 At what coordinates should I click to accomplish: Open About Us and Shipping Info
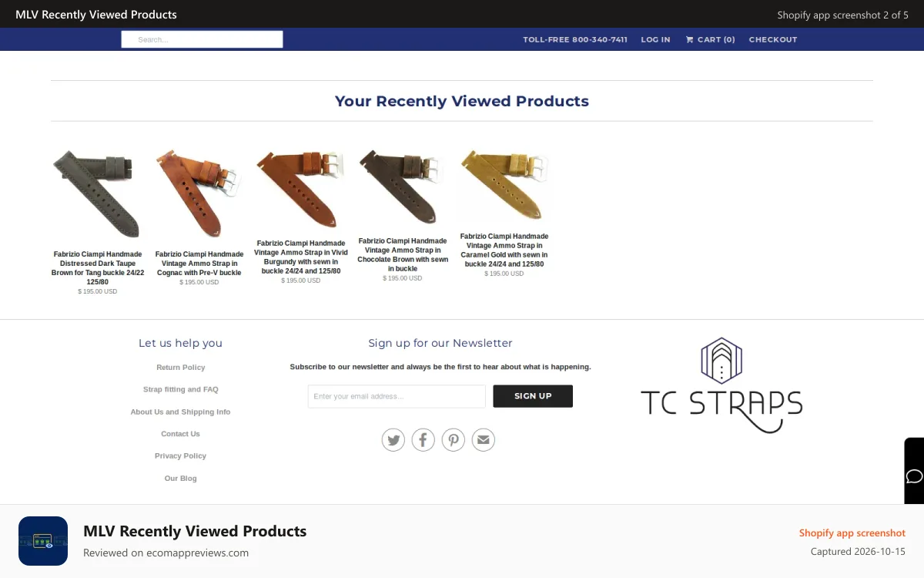[x=180, y=412]
